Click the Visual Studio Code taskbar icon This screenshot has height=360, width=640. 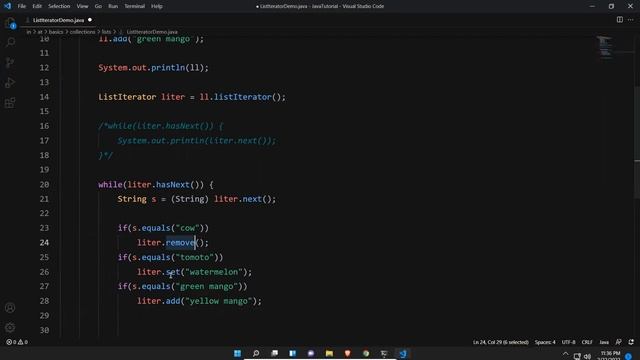coord(402,353)
